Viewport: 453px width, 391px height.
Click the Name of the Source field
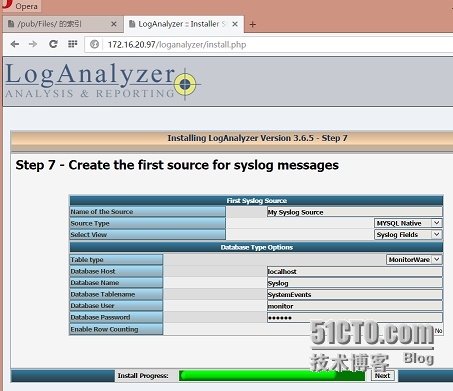355,212
